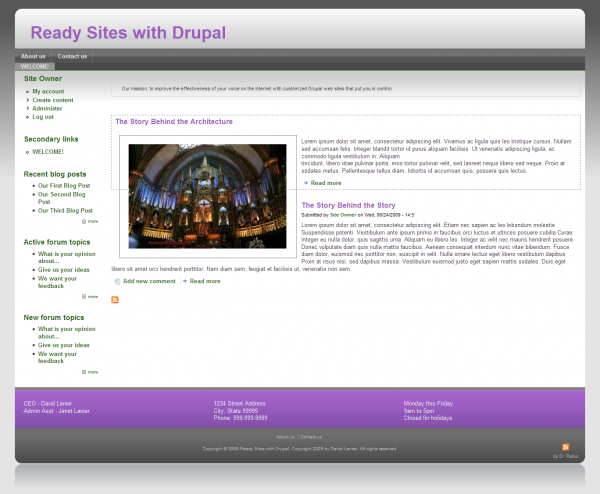Open the About us menu tab
Screen dimensions: 600x494
(x=33, y=56)
